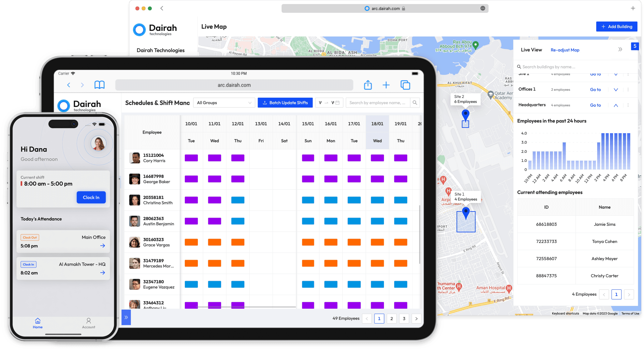Open more options dots for Headquarters

click(x=628, y=105)
